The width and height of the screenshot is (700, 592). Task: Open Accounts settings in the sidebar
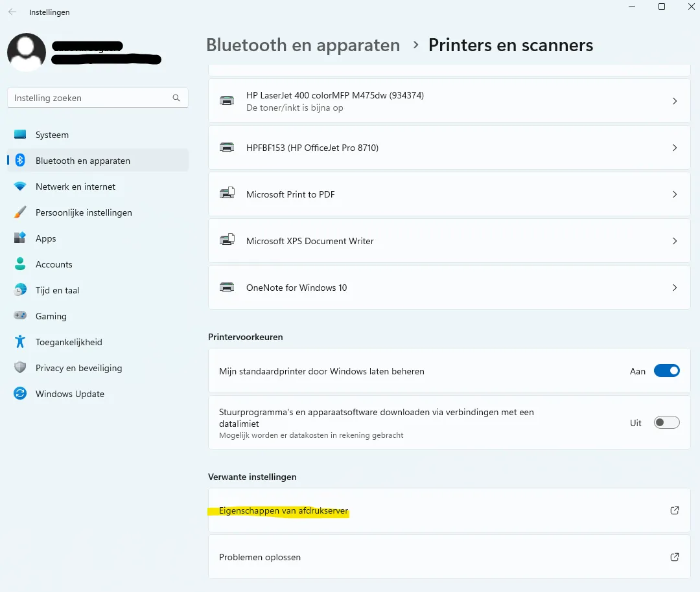pos(98,264)
